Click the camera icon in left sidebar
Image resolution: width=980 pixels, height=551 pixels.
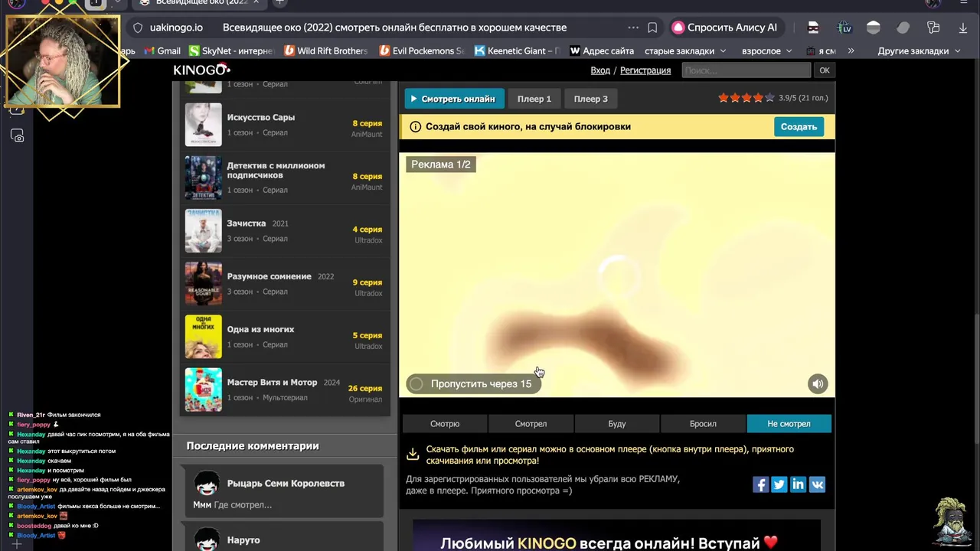click(x=18, y=135)
